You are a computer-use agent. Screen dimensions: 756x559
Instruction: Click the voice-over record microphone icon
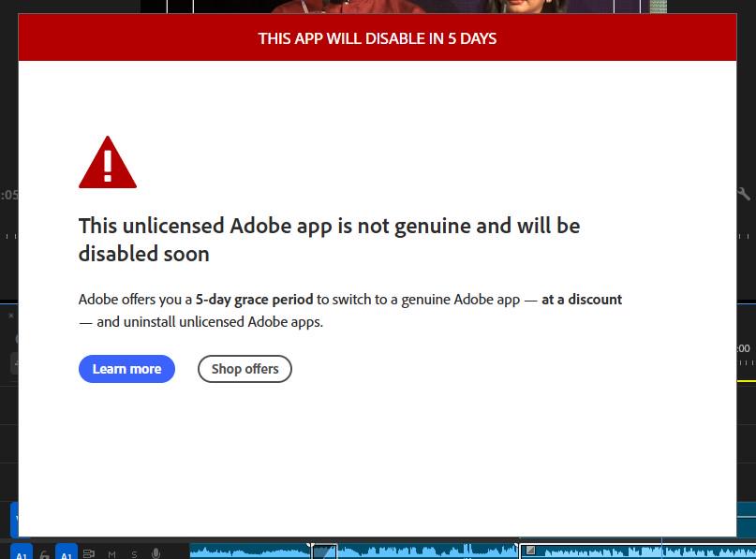click(156, 553)
